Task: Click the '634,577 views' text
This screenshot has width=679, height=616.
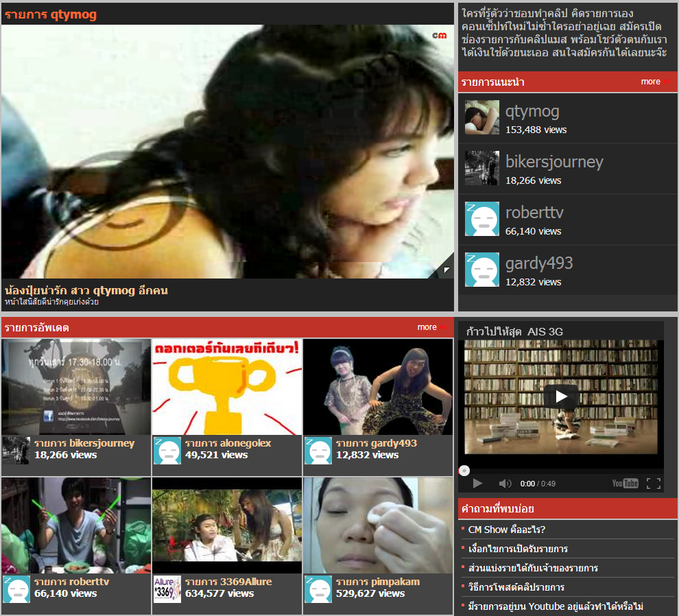Action: point(219,593)
